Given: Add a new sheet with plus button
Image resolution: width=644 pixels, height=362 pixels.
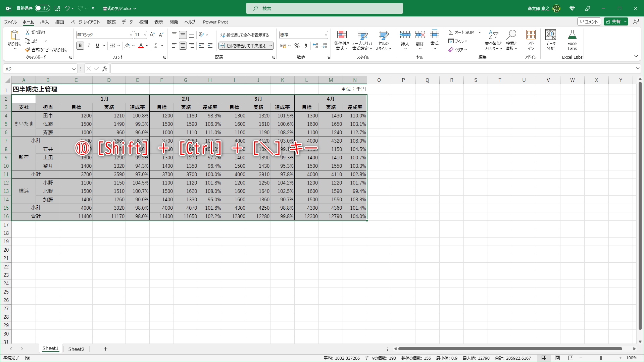Looking at the screenshot, I should [105, 349].
